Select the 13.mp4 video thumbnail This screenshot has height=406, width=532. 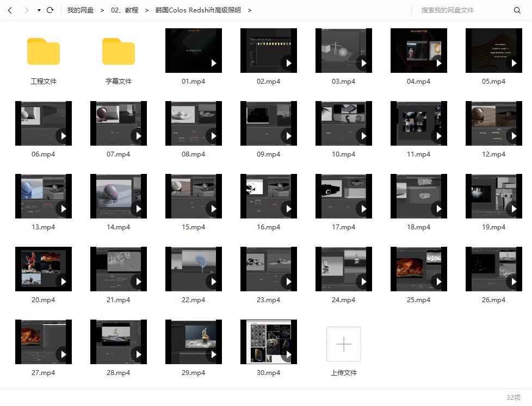(44, 196)
